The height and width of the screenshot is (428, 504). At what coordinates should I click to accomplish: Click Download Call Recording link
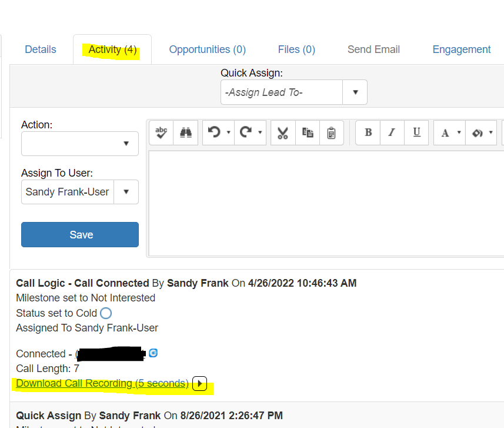pyautogui.click(x=102, y=383)
